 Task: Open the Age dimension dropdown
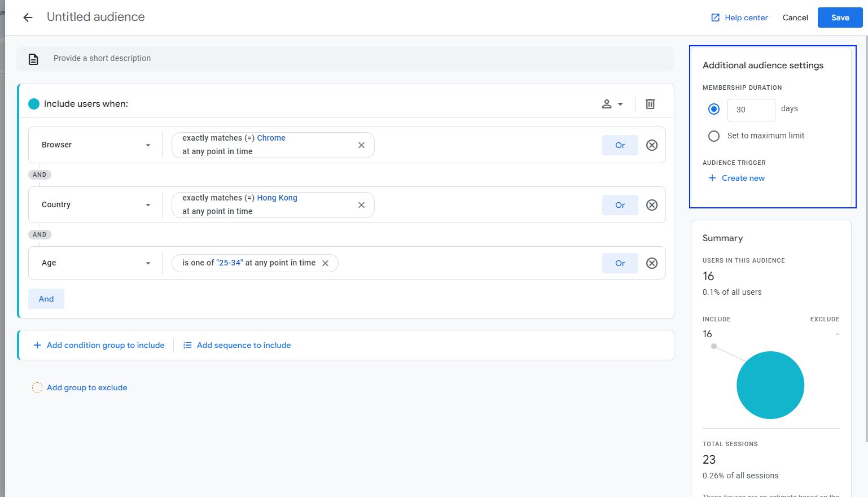95,263
